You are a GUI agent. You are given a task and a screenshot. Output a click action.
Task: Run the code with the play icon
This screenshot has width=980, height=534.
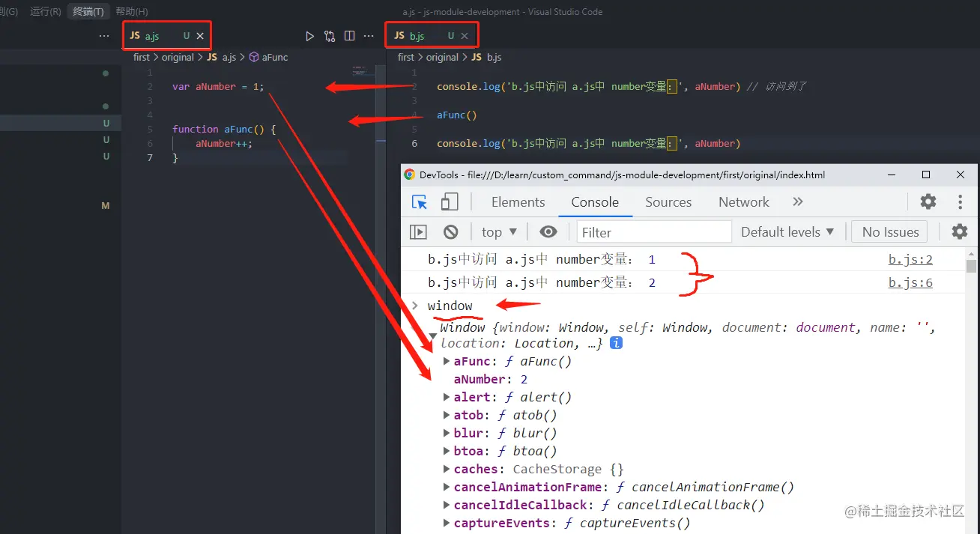(310, 36)
